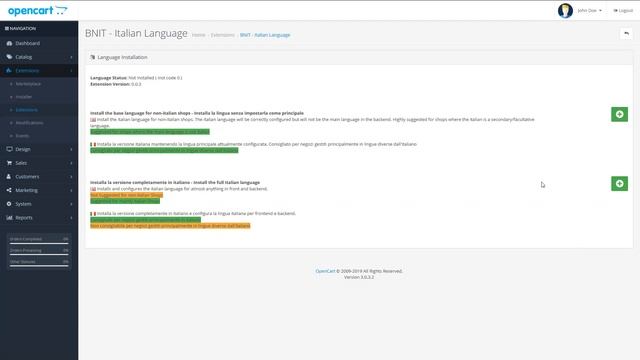Open the Dashboard sidebar icon
The width and height of the screenshot is (640, 360).
[9, 43]
